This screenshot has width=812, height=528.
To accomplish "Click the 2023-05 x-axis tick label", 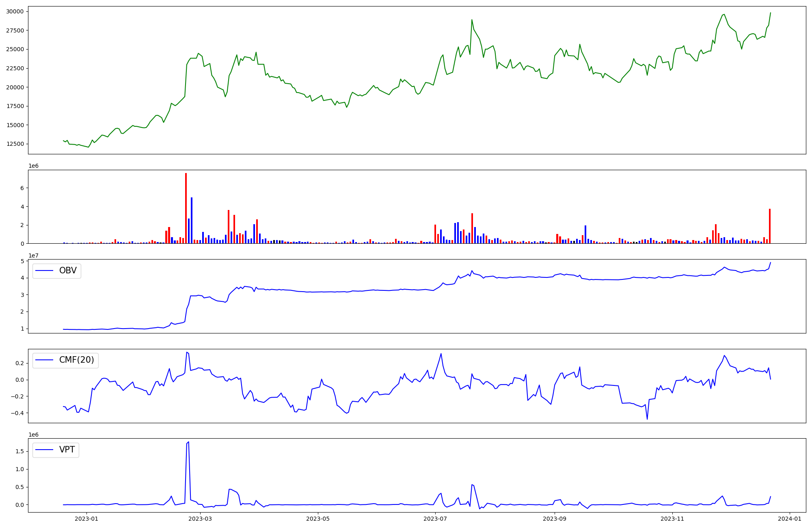I will 318,519.
